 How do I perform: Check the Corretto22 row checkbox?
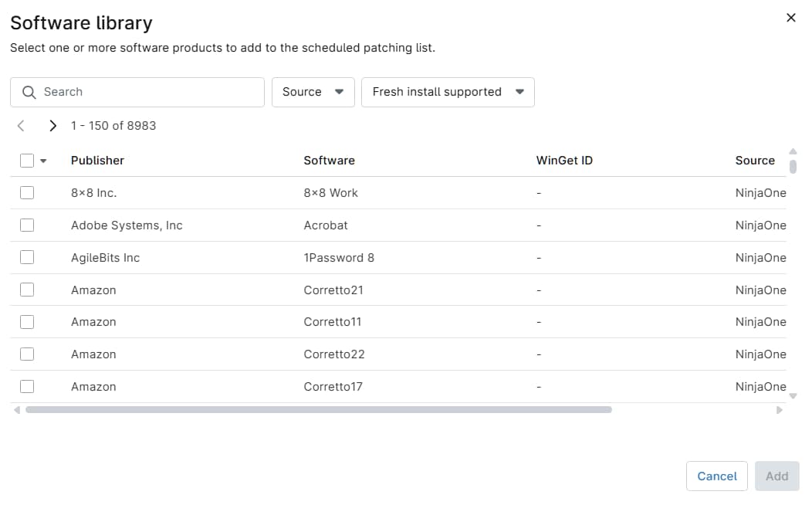coord(27,354)
